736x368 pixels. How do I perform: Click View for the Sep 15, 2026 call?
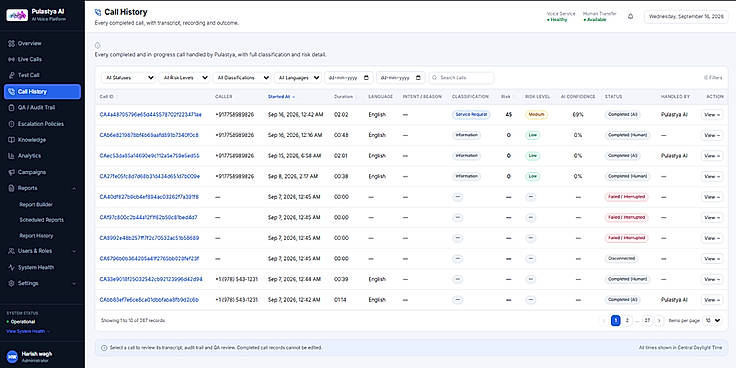pos(712,156)
